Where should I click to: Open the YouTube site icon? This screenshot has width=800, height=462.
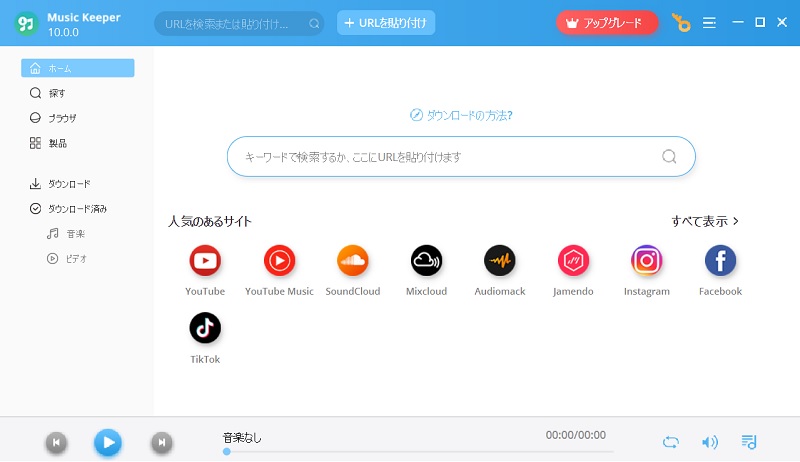(x=205, y=261)
